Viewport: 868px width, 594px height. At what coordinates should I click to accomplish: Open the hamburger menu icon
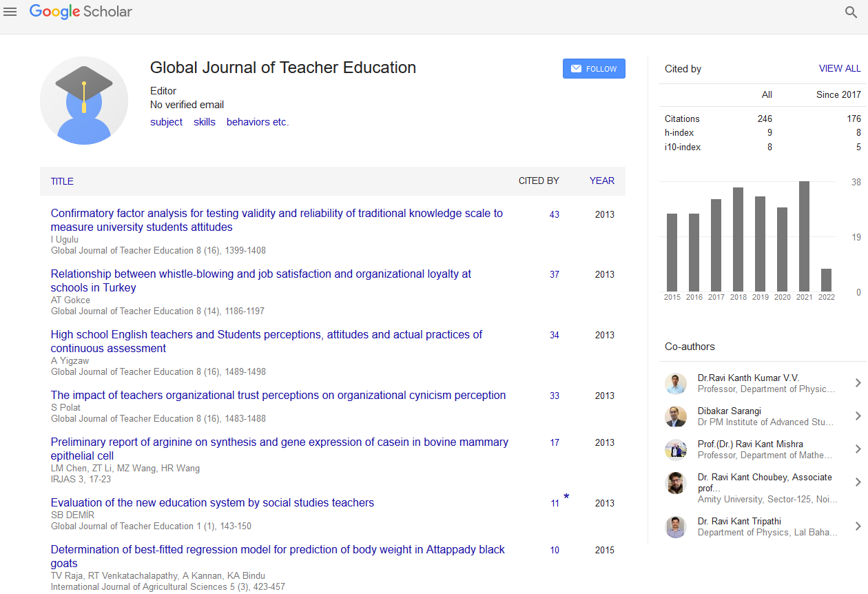10,12
